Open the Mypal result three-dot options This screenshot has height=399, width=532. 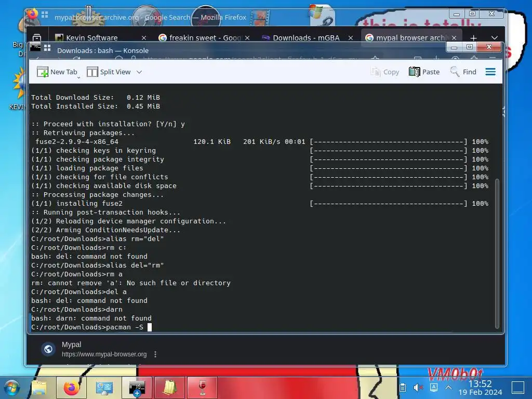point(155,354)
